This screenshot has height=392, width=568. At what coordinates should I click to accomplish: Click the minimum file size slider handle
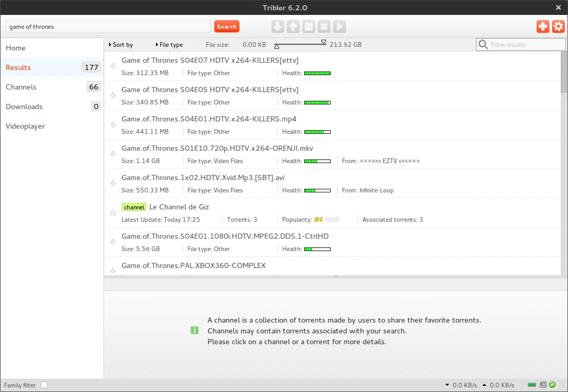click(x=277, y=47)
